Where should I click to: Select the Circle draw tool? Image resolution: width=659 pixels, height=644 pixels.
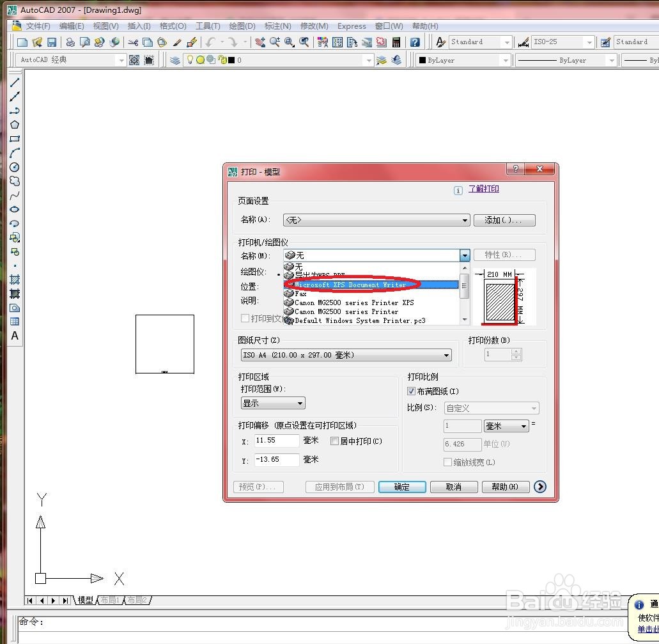pos(15,167)
